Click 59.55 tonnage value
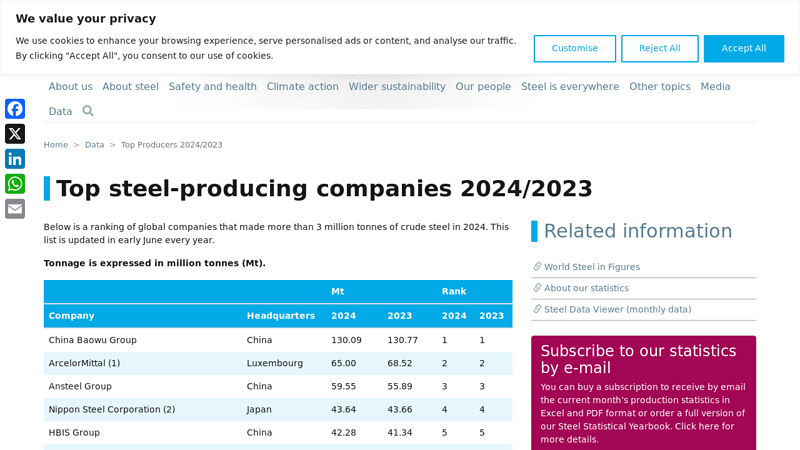800x450 pixels. click(343, 386)
